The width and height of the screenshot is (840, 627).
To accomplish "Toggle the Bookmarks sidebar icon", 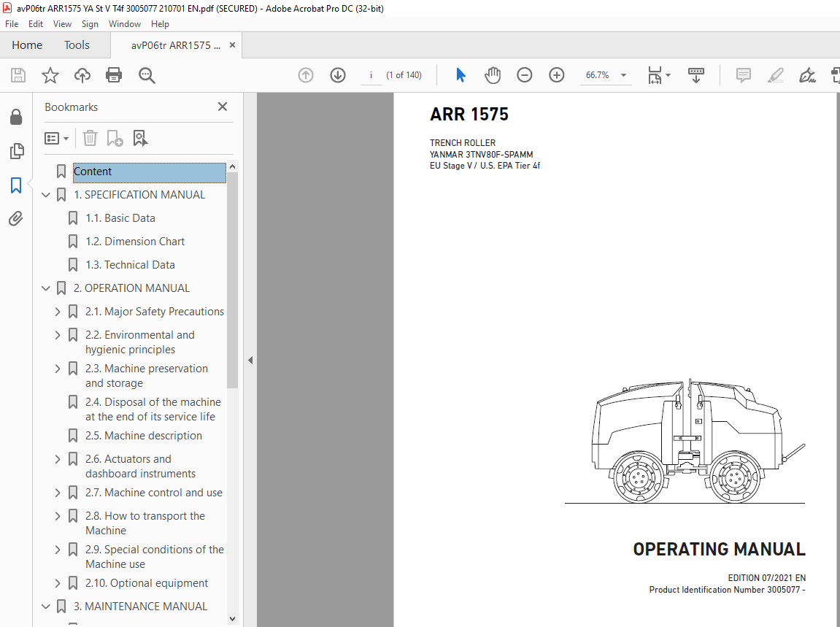I will pyautogui.click(x=16, y=185).
